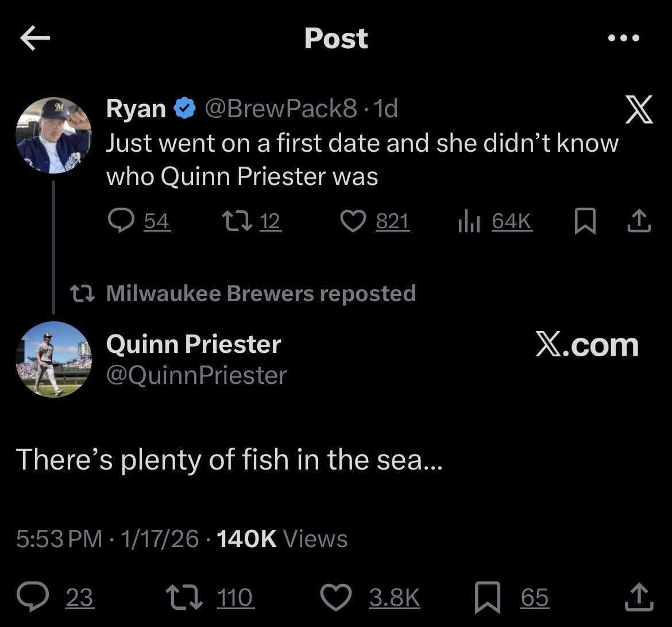672x627 pixels.
Task: Share Ryan's post via share icon
Action: click(x=639, y=221)
